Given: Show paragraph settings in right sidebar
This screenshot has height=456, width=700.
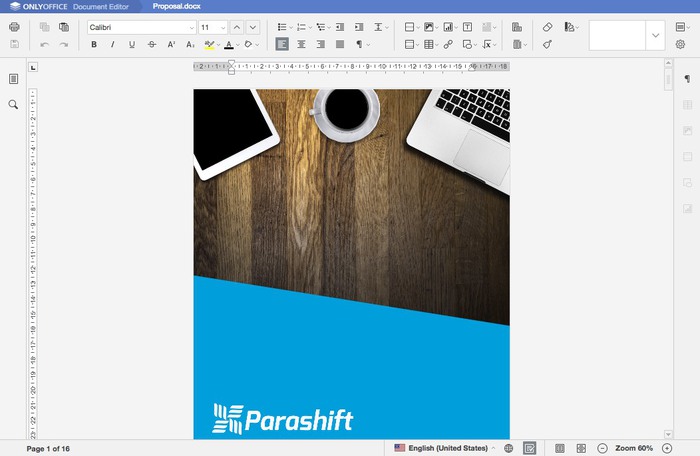Looking at the screenshot, I should pos(687,79).
